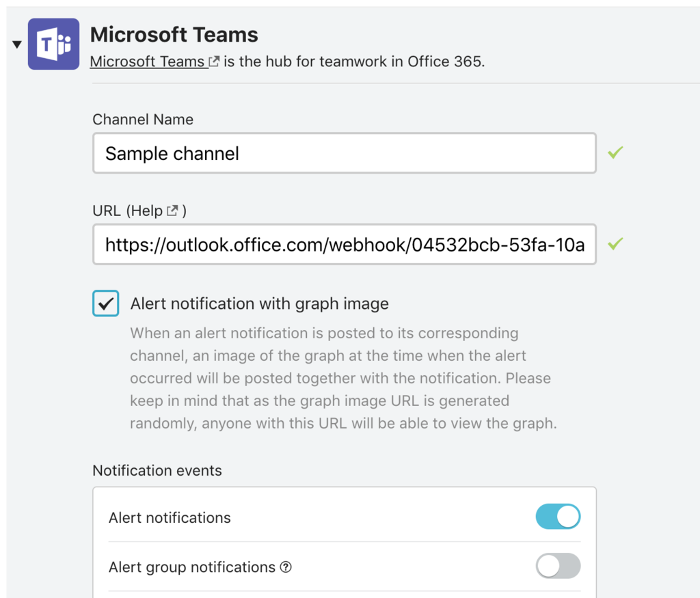This screenshot has width=700, height=598.
Task: Click the Microsoft Teams logo icon
Action: tap(53, 44)
